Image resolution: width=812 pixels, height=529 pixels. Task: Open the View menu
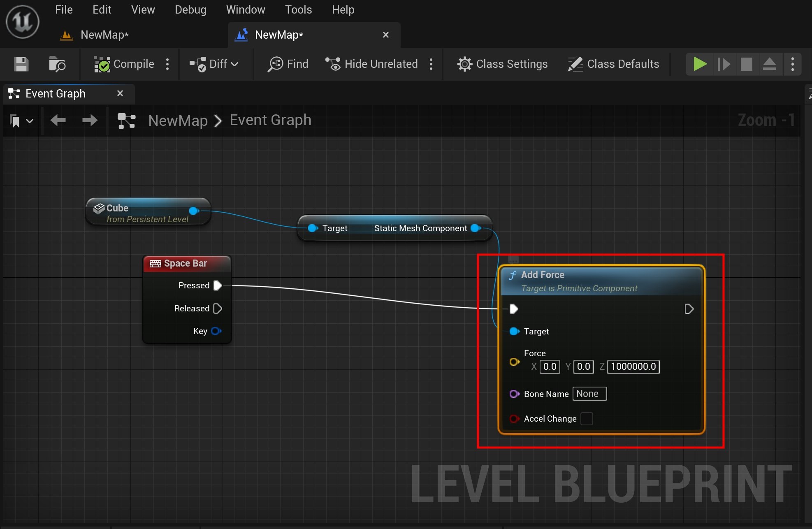point(143,9)
